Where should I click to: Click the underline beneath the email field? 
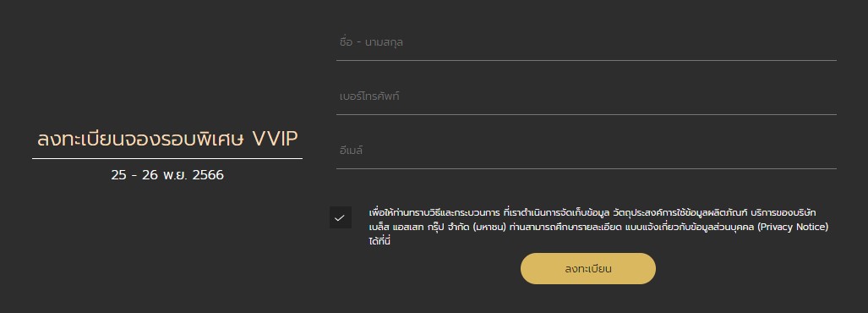[x=587, y=169]
